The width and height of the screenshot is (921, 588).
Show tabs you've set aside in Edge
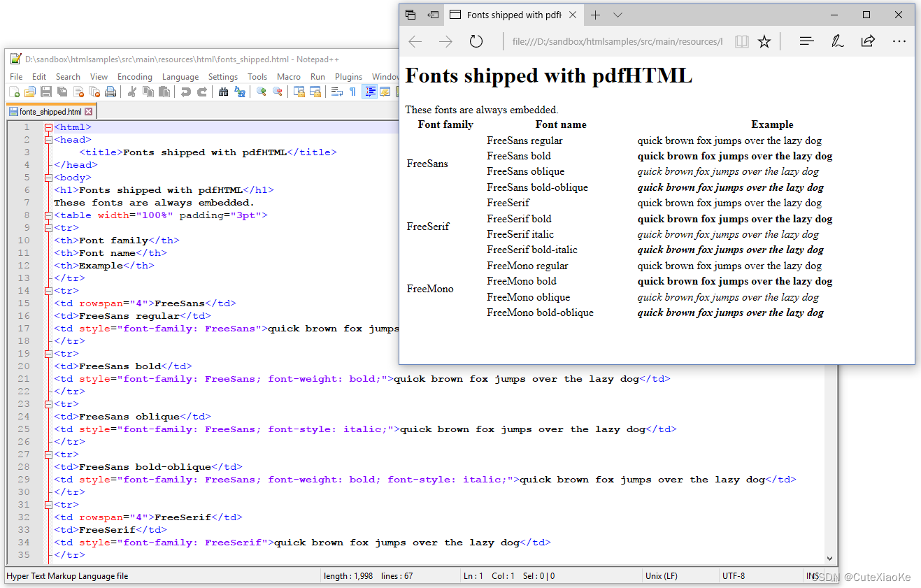[x=410, y=15]
